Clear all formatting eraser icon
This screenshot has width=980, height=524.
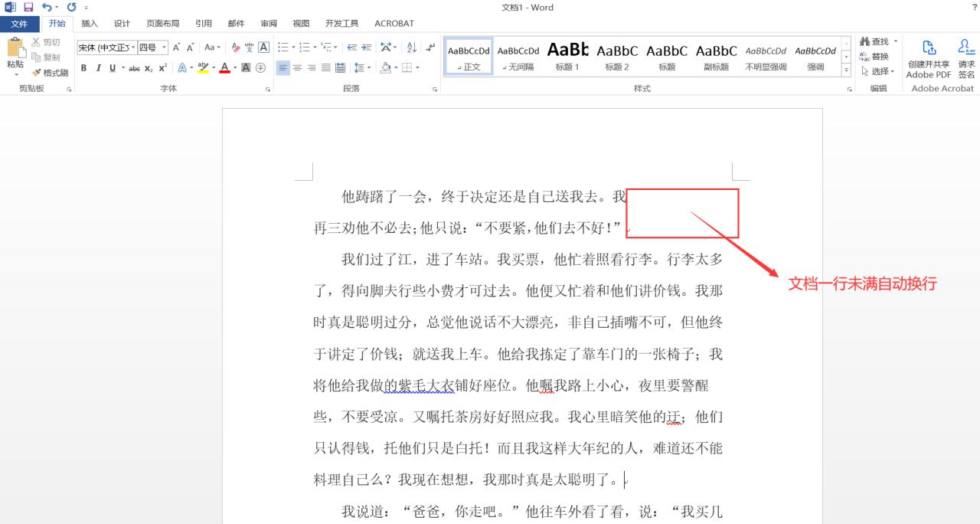tap(236, 47)
